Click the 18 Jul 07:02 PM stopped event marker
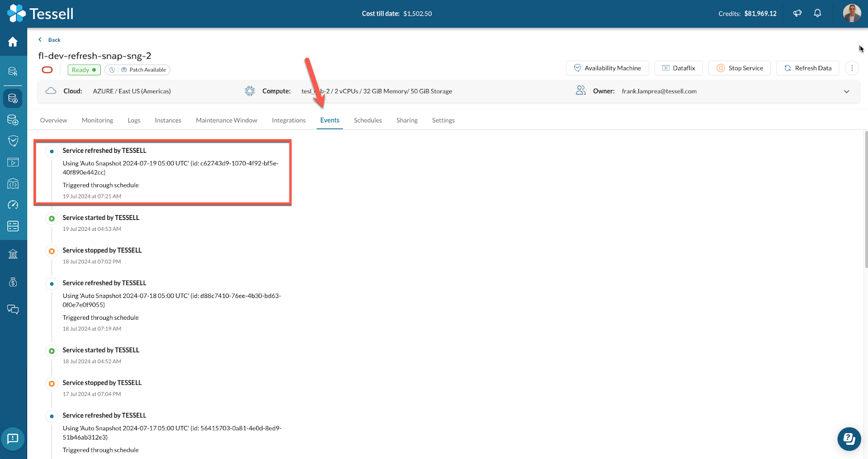Screen dimensions: 868x459 [x=52, y=251]
